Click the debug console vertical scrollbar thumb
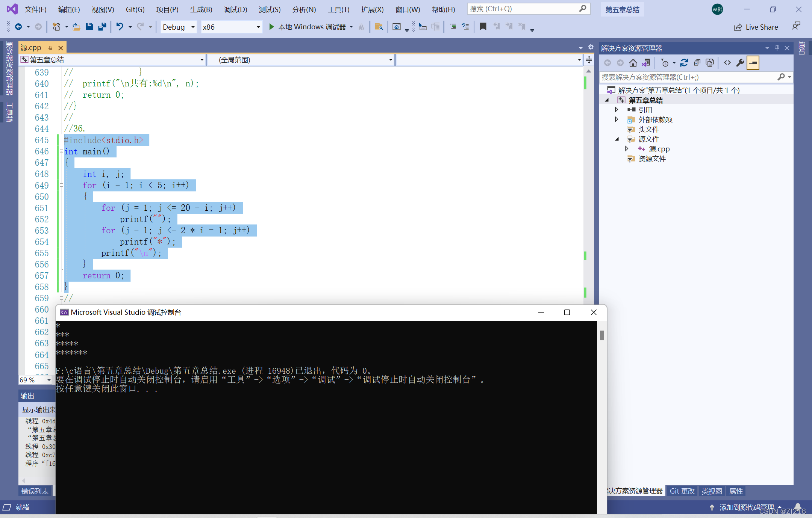The width and height of the screenshot is (812, 518). [602, 335]
